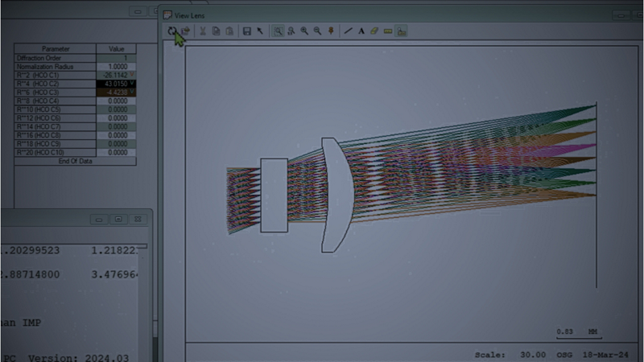Click the variable V marker on C2 value
Image resolution: width=644 pixels, height=362 pixels.
tap(132, 83)
